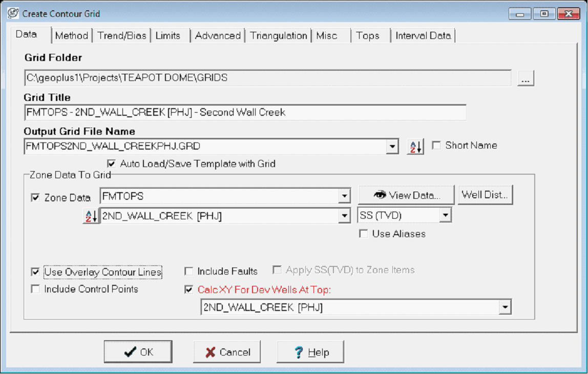Open the SS (TVD) dropdown list
Screen dimensions: 588x374
445,216
